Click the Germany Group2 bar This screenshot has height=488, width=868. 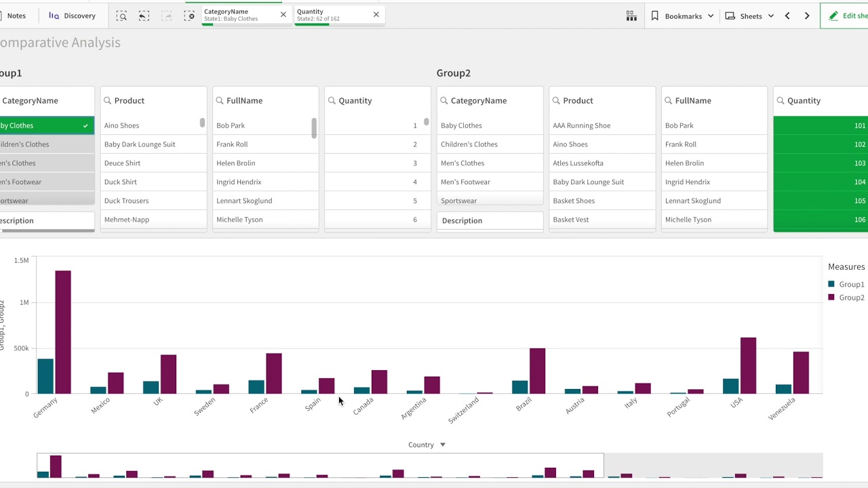coord(63,332)
